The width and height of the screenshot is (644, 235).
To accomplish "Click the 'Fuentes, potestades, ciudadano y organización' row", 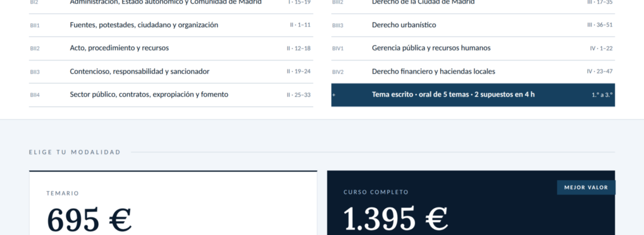I will pyautogui.click(x=171, y=25).
